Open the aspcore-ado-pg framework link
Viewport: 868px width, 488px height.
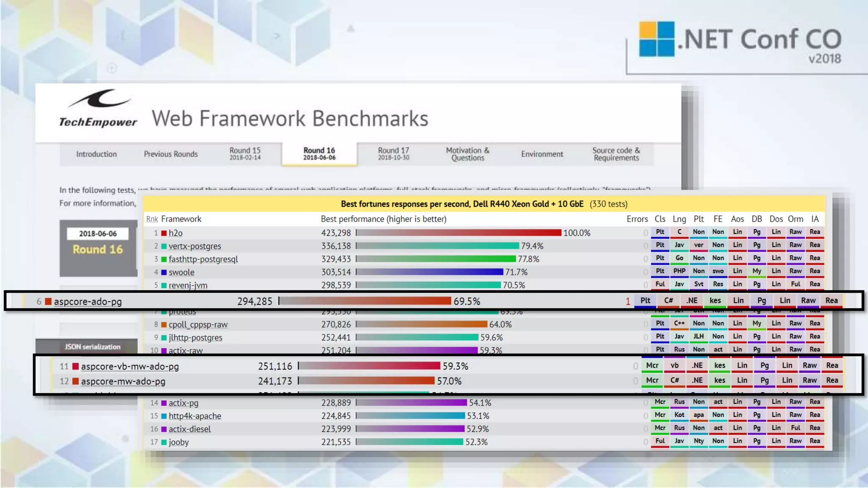(88, 302)
